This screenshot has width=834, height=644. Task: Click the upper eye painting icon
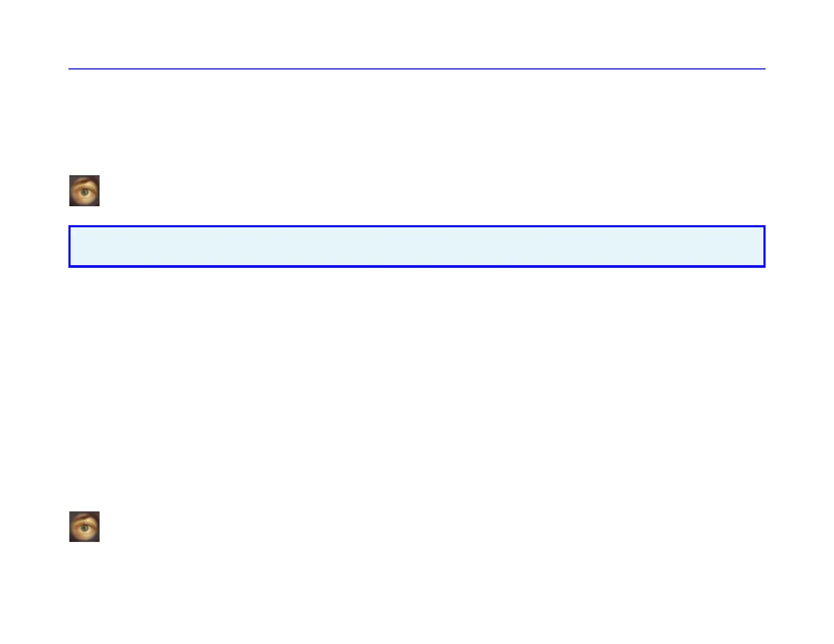point(84,190)
